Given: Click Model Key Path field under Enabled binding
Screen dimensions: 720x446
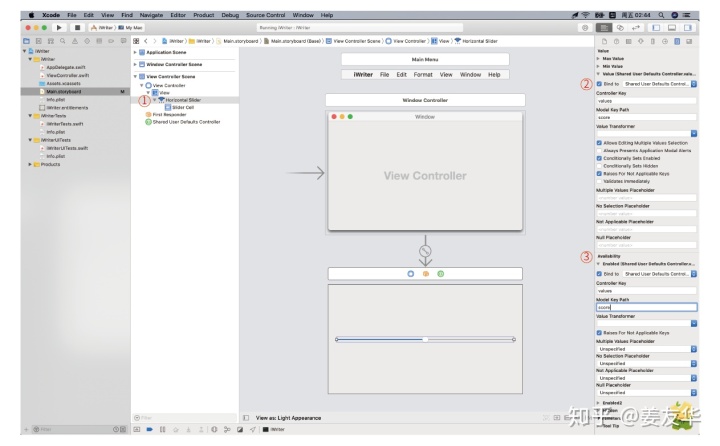Looking at the screenshot, I should [x=647, y=307].
